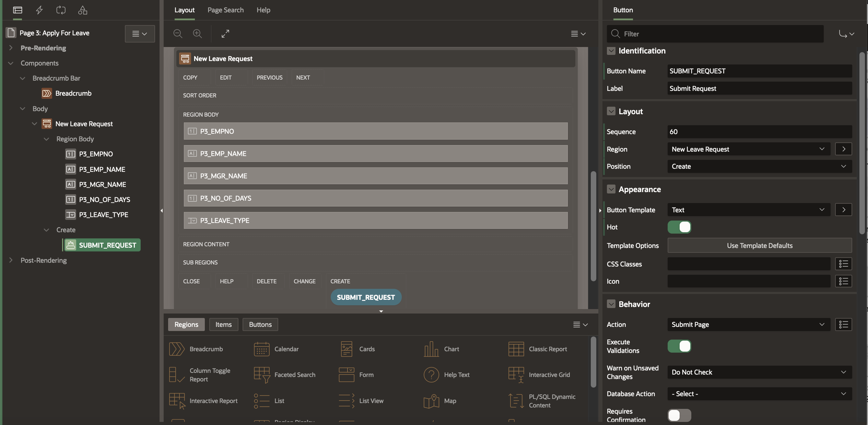Turn off the Hot toggle
This screenshot has width=868, height=425.
[679, 227]
